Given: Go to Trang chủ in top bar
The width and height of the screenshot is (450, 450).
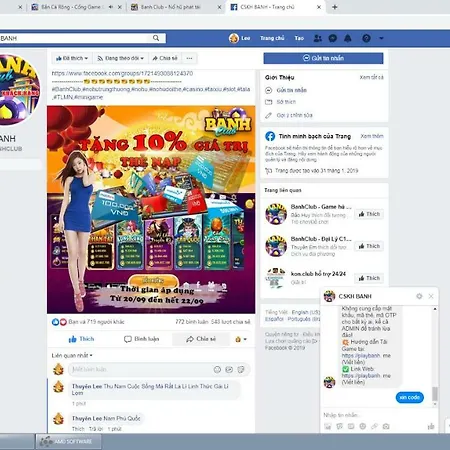Looking at the screenshot, I should point(272,38).
